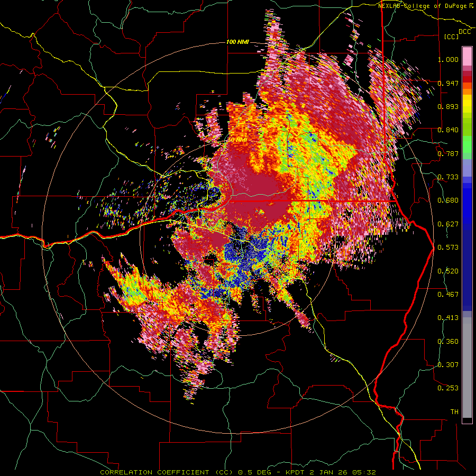
Task: Click the 0.253 scale value
Action: (448, 388)
